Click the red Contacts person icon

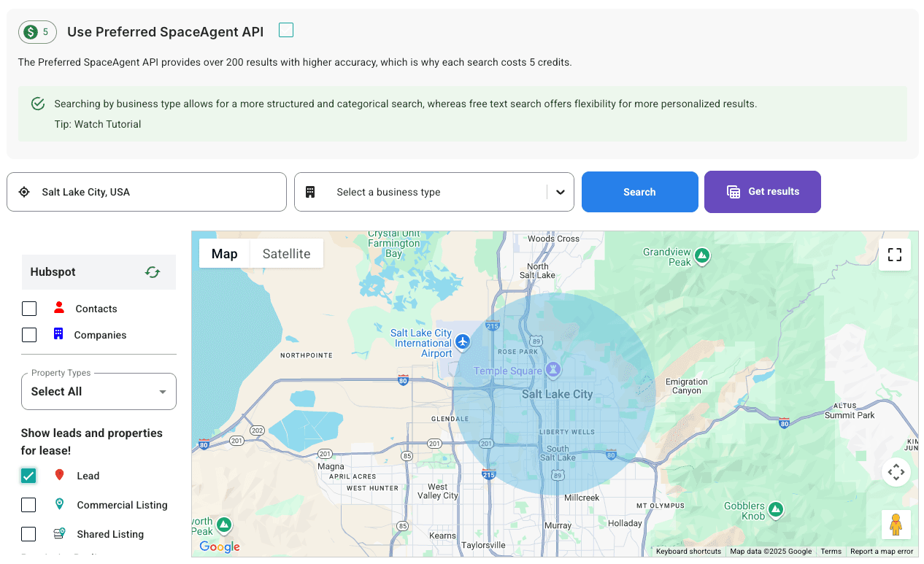pyautogui.click(x=59, y=308)
